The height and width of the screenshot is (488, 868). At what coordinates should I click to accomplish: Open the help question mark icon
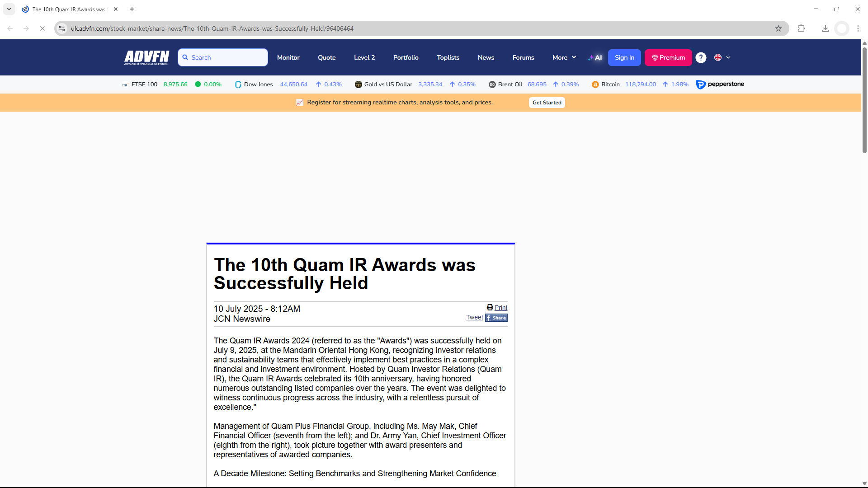[x=701, y=57]
